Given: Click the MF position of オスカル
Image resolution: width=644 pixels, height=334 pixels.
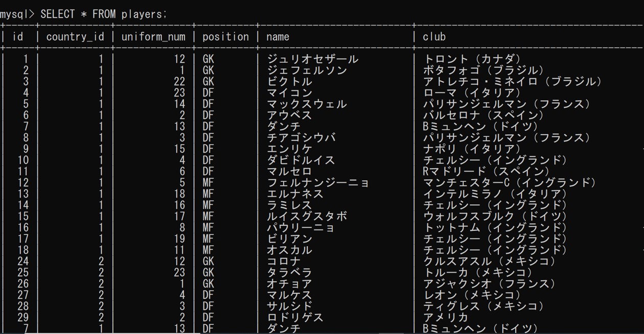Looking at the screenshot, I should pyautogui.click(x=210, y=250).
